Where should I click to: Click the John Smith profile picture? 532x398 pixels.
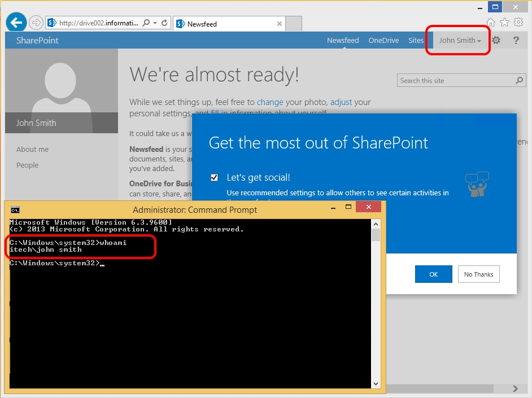click(62, 90)
